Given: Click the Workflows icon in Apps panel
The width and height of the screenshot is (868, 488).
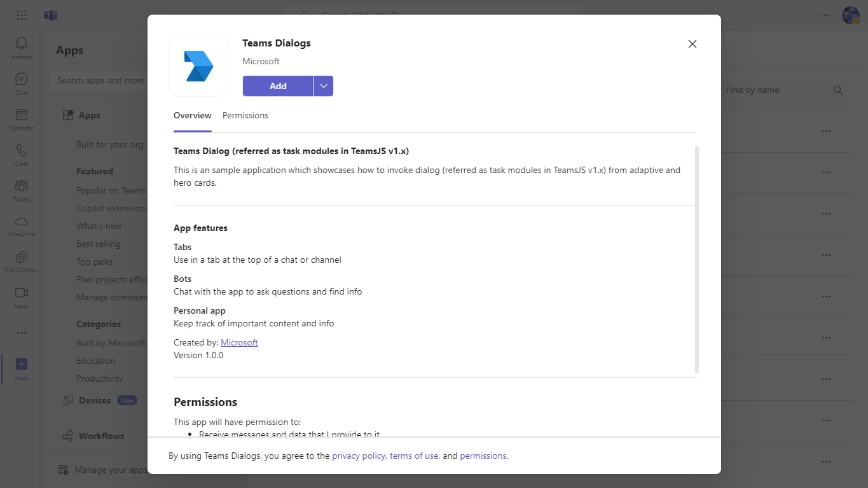Looking at the screenshot, I should pyautogui.click(x=68, y=436).
